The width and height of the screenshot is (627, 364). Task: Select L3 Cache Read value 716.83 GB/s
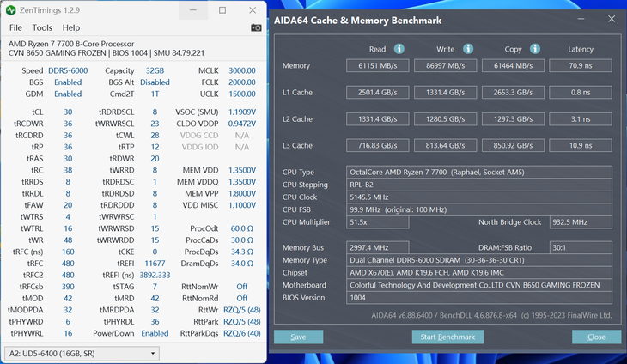click(377, 145)
